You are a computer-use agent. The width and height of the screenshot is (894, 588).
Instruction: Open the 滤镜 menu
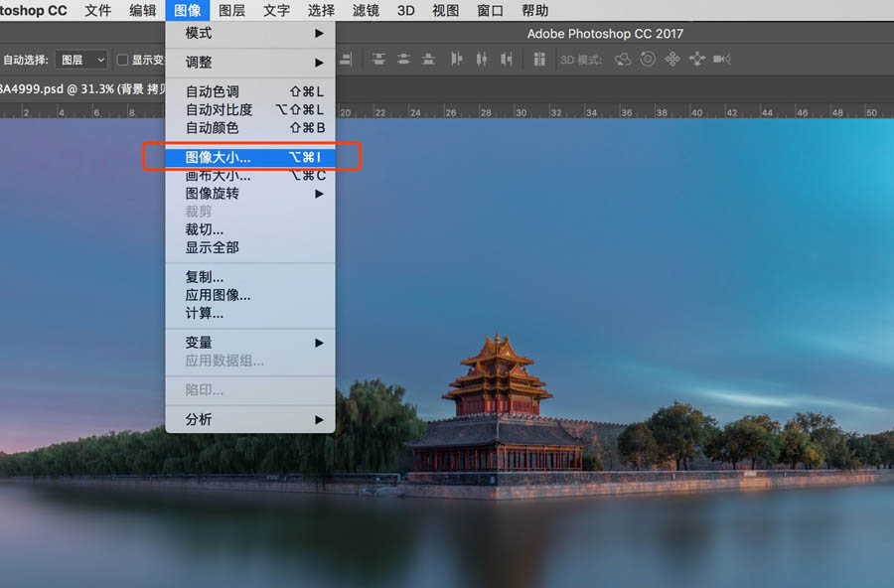coord(366,10)
